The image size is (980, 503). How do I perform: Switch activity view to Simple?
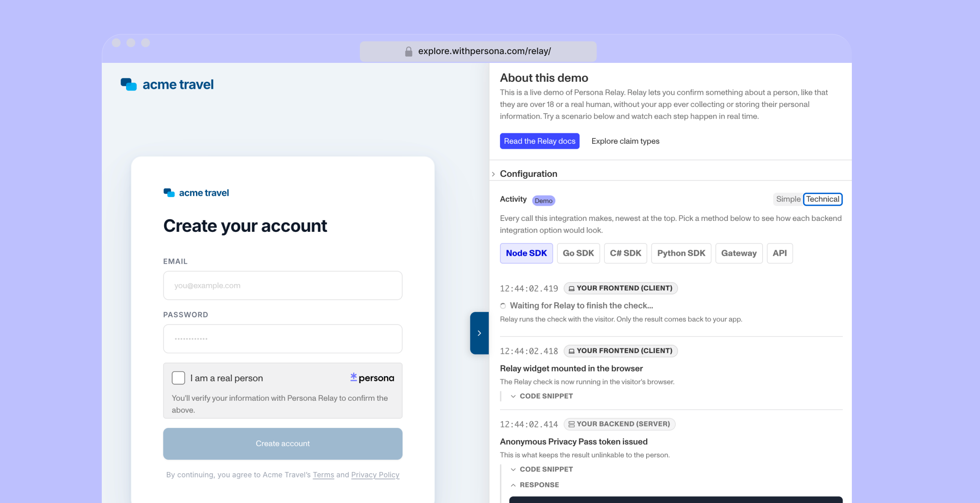[788, 199]
